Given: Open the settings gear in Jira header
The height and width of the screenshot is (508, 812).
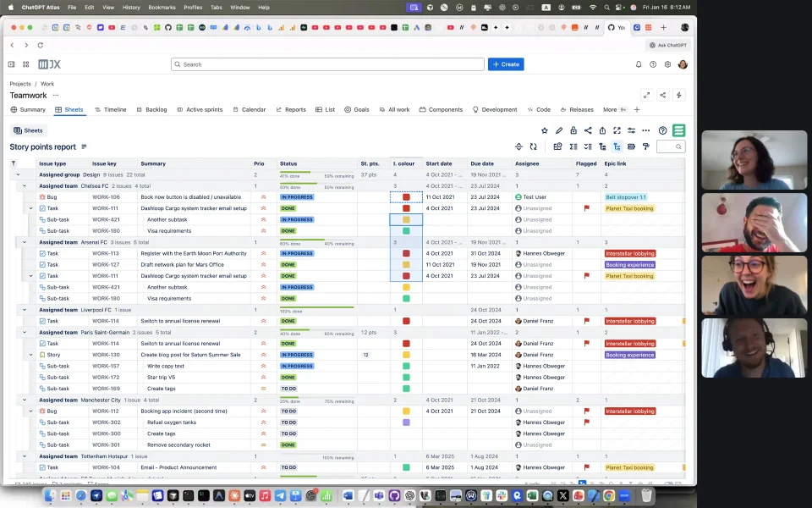Looking at the screenshot, I should pyautogui.click(x=667, y=64).
